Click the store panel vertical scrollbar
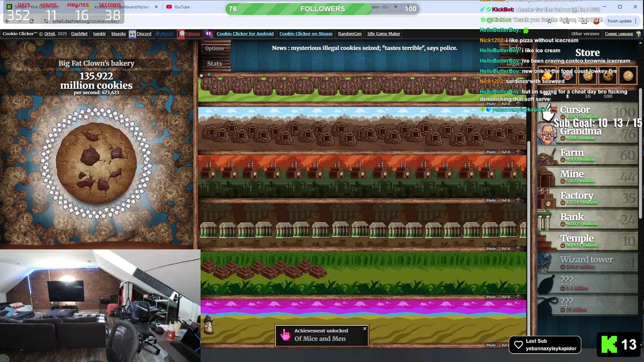 coord(641,153)
